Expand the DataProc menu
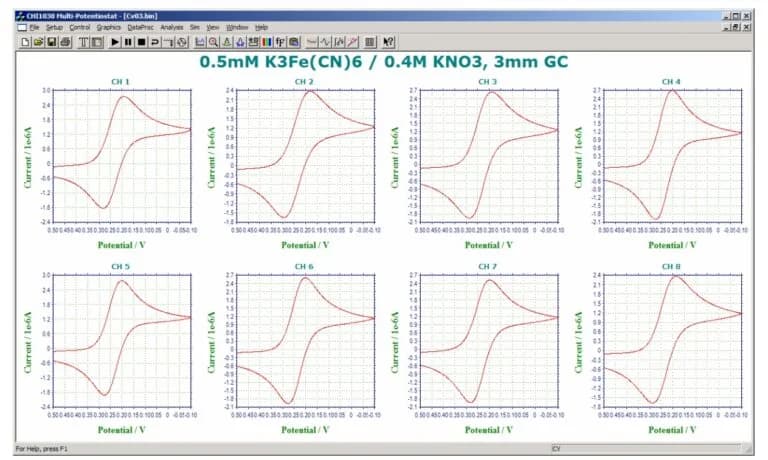768x460 pixels. (x=140, y=27)
